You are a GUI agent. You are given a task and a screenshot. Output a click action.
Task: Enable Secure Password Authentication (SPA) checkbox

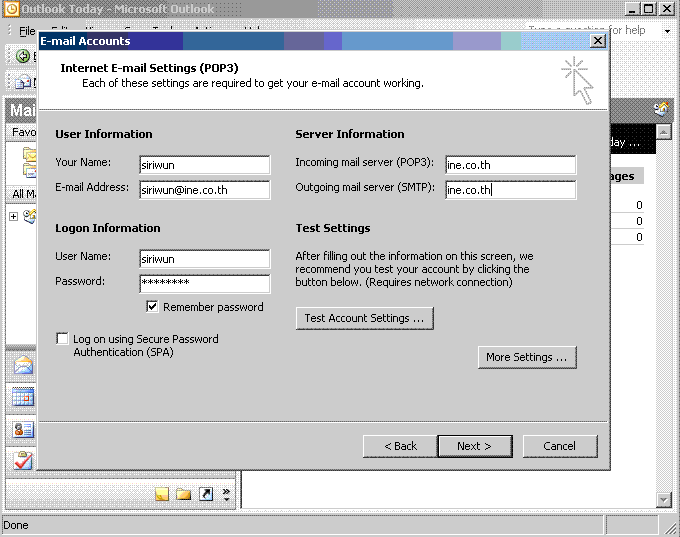tap(63, 339)
